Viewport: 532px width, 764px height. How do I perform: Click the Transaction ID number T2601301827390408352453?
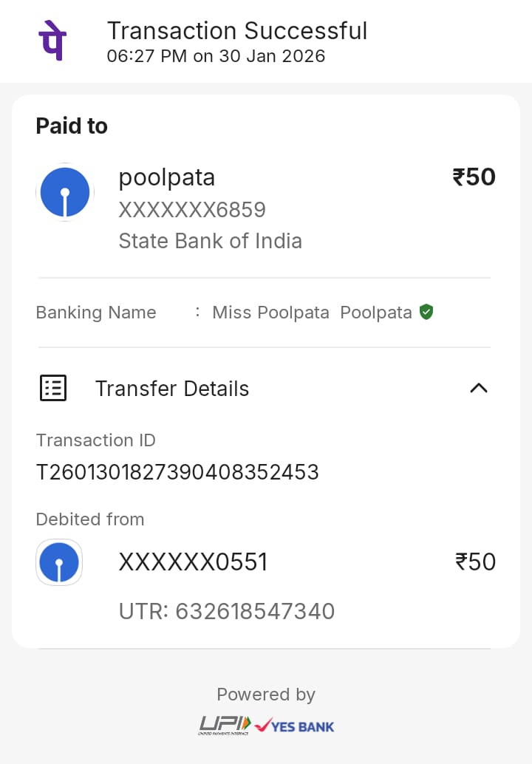[177, 472]
